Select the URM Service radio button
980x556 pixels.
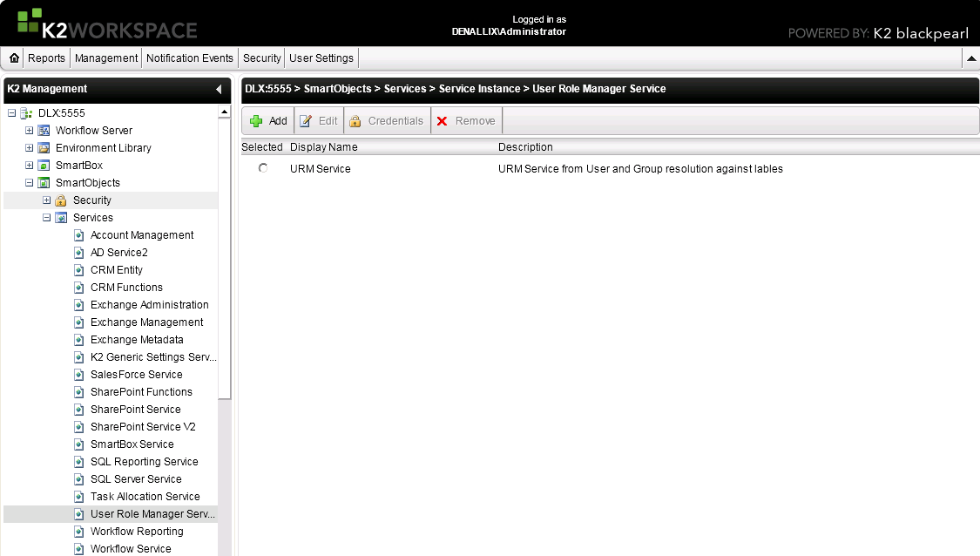pyautogui.click(x=263, y=168)
